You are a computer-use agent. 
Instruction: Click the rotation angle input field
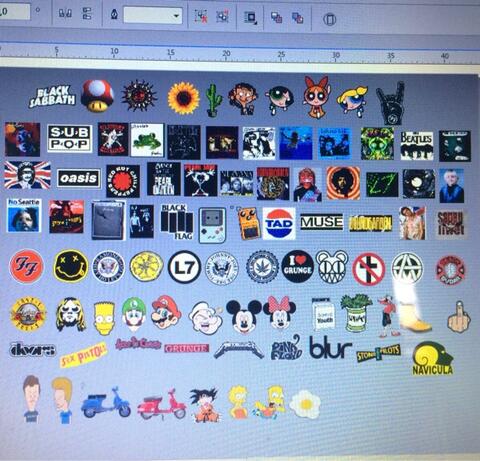pos(14,12)
